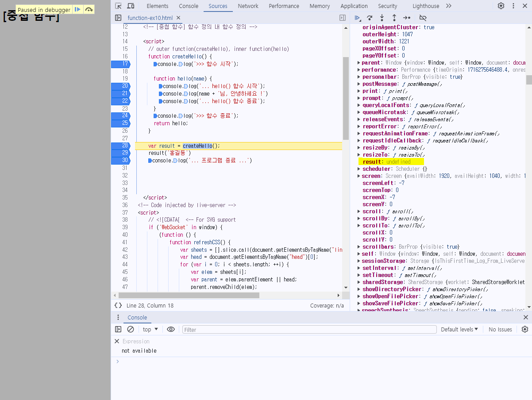Open the Memory tab
This screenshot has width=532, height=400.
pyautogui.click(x=320, y=6)
